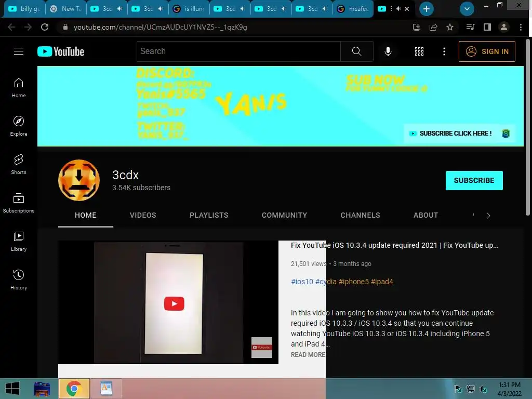Image resolution: width=532 pixels, height=399 pixels.
Task: Close the active browser tab
Action: 407,9
